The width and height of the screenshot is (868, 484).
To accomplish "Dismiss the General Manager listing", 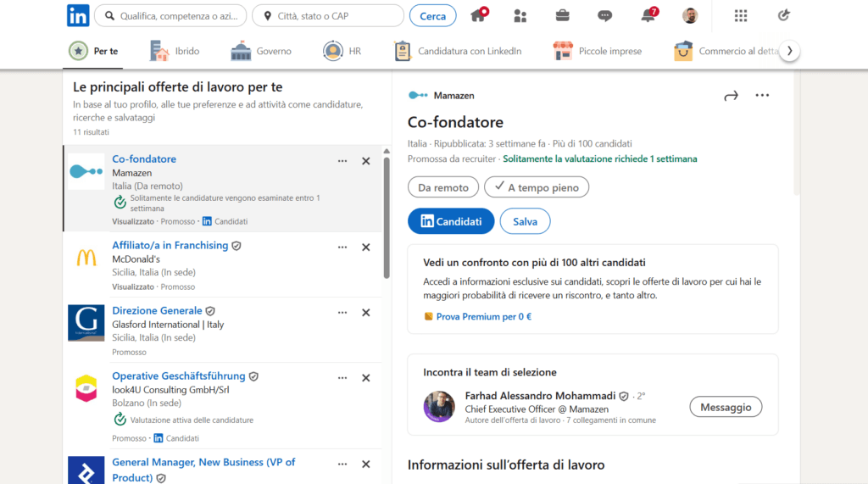I will coord(366,465).
